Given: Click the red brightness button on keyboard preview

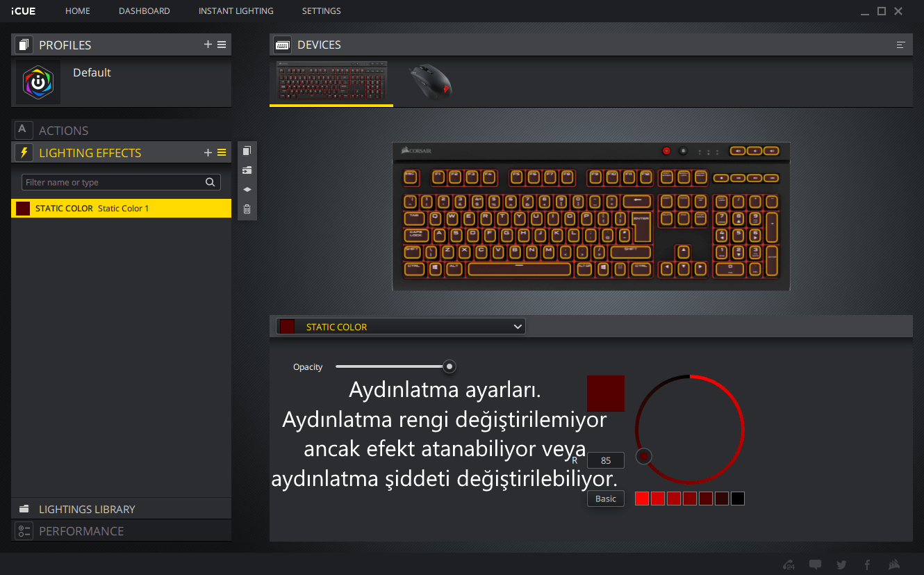Looking at the screenshot, I should tap(666, 150).
